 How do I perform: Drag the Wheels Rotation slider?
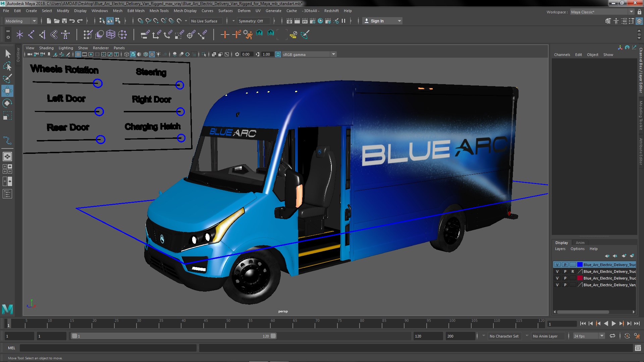point(97,83)
